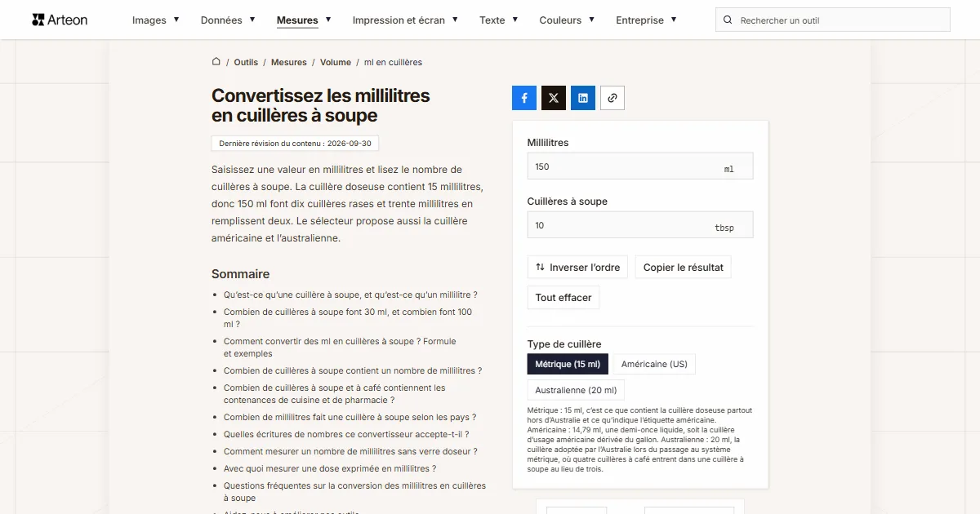Focus the Millilitres input field
980x514 pixels.
coord(640,166)
